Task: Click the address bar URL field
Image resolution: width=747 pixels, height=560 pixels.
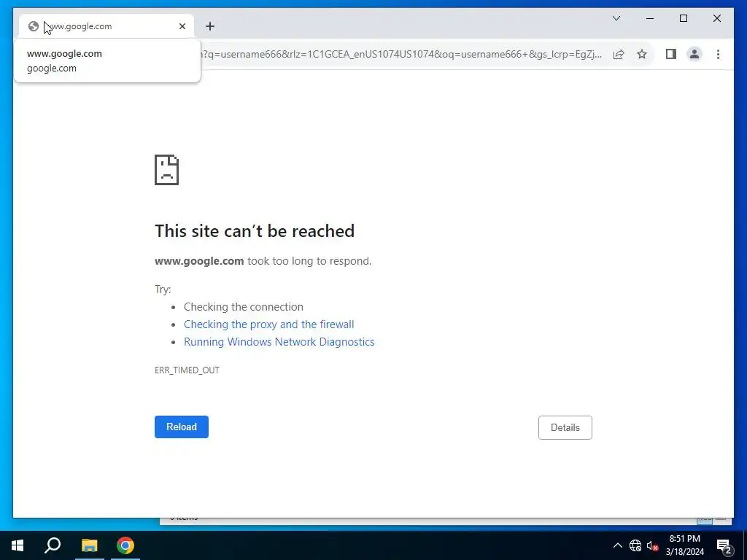Action: pyautogui.click(x=403, y=54)
